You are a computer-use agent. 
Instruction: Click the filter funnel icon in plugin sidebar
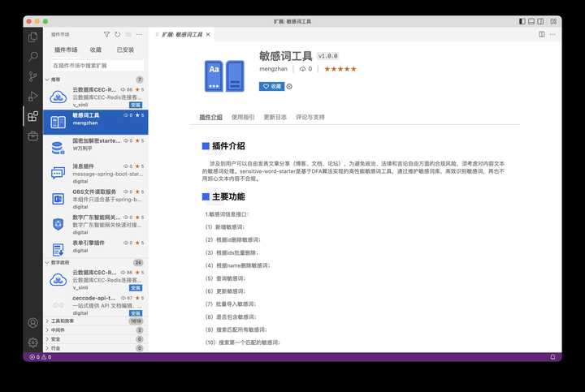click(x=106, y=34)
